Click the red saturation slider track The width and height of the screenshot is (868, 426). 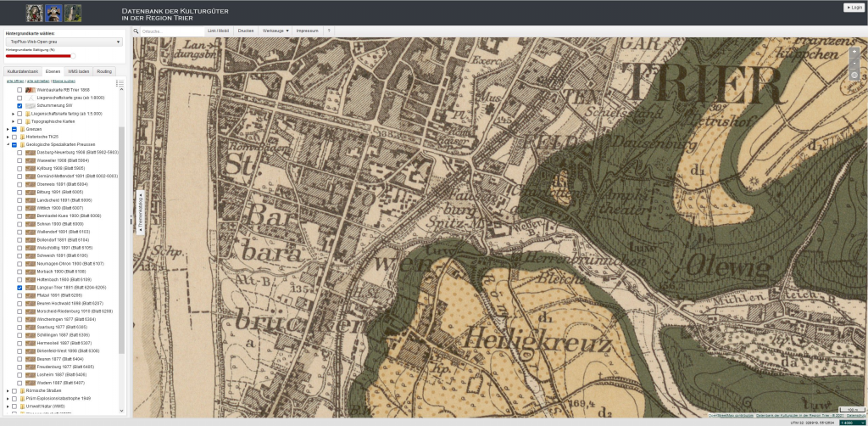pos(38,55)
